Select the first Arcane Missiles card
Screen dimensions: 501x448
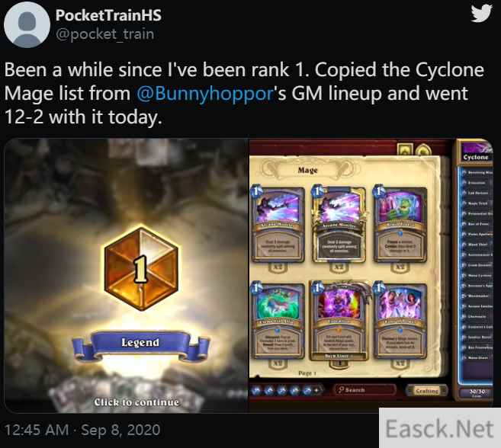click(278, 225)
